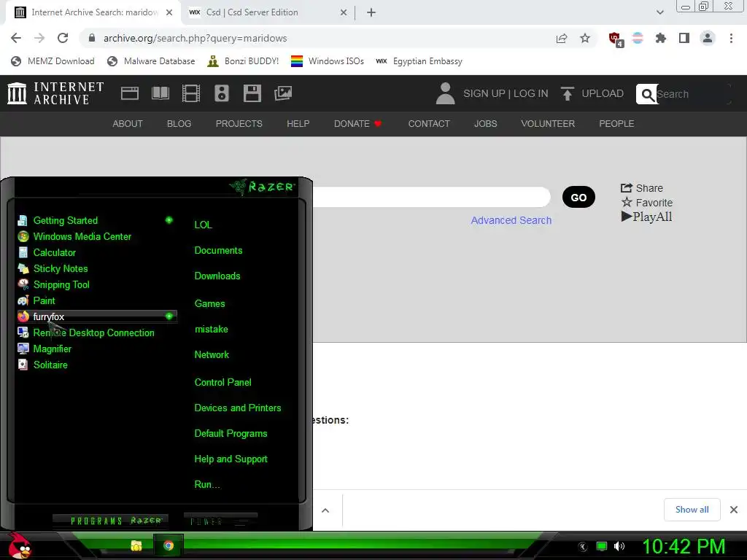Screen dimensions: 747x560
Task: Reload the current page
Action: [63, 38]
